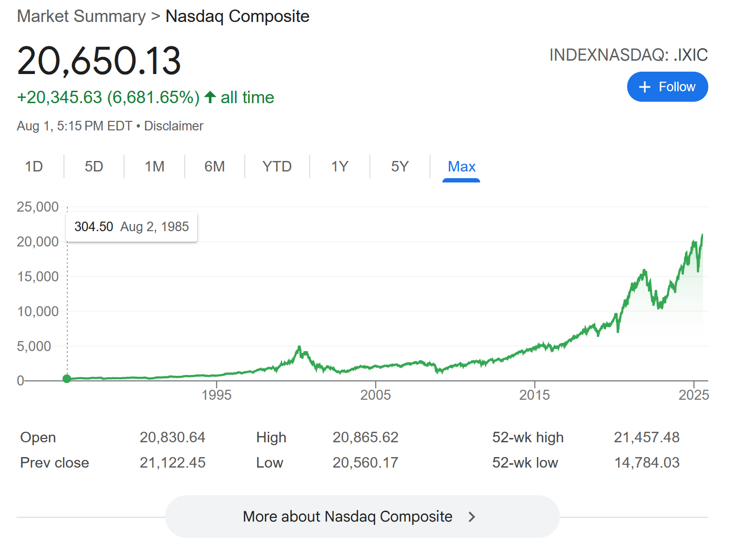Click the green data point on chart

point(67,379)
